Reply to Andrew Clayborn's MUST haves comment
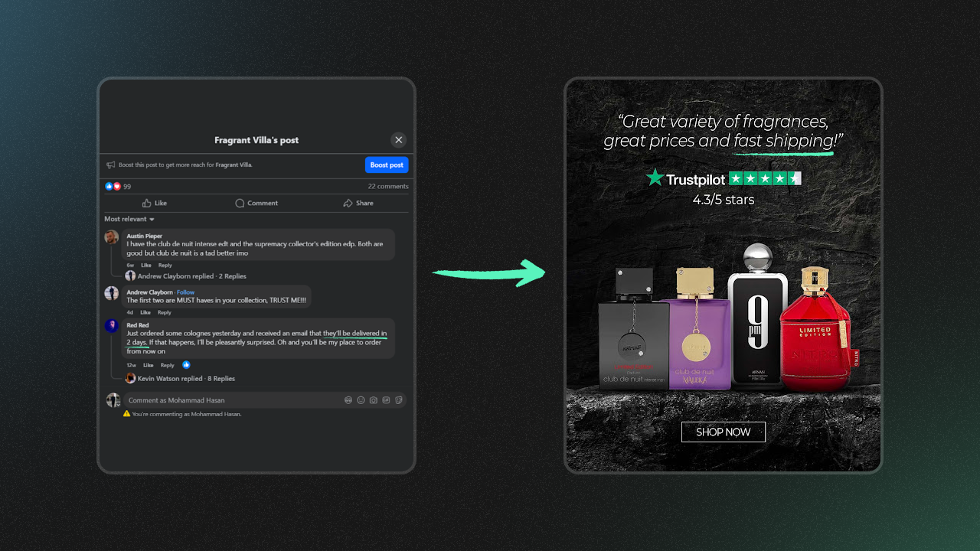Image resolution: width=980 pixels, height=551 pixels. (x=165, y=312)
